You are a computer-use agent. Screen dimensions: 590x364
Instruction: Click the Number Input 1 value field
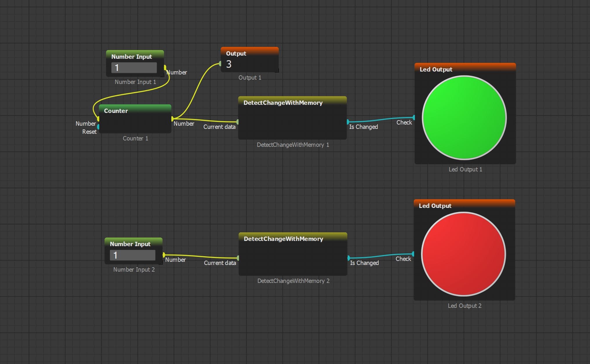coord(134,68)
